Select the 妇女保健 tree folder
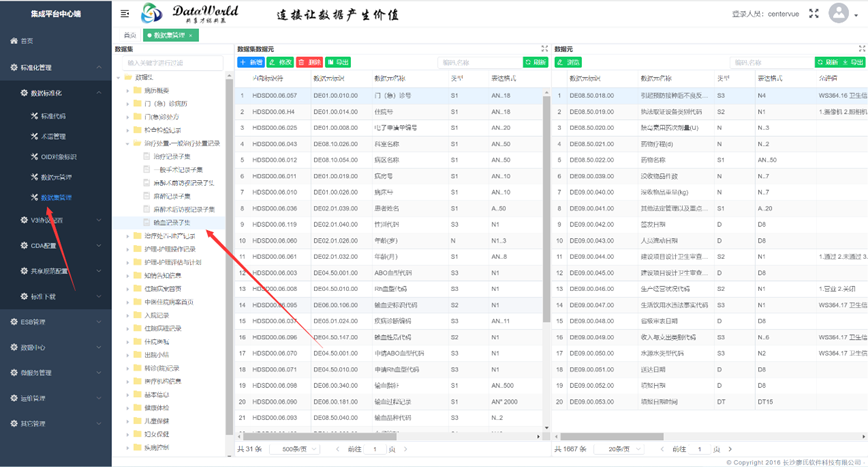This screenshot has width=868, height=467. 157,434
